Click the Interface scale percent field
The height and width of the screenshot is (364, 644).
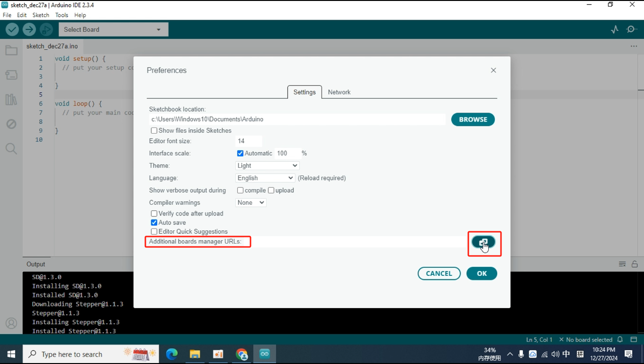coord(287,153)
